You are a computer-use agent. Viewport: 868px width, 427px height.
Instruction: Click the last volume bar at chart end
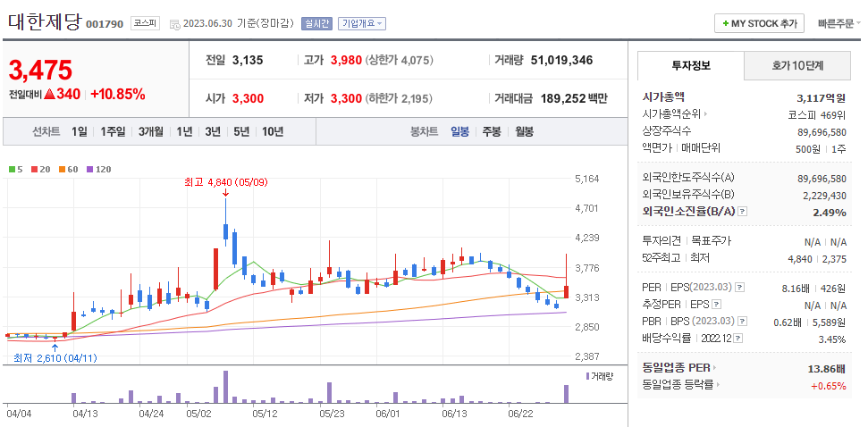point(567,394)
